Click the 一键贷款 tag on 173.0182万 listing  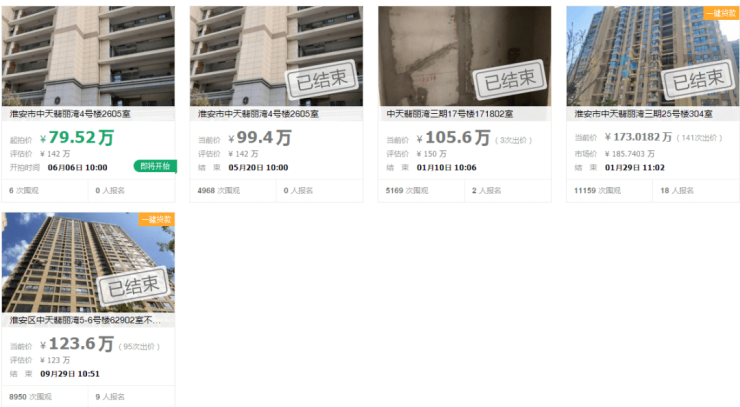pos(721,13)
